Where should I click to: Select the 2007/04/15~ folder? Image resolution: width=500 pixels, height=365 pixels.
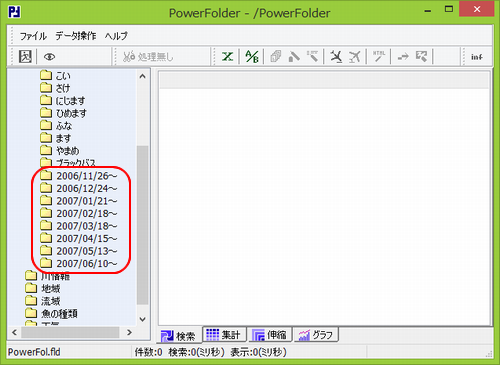pyautogui.click(x=79, y=238)
